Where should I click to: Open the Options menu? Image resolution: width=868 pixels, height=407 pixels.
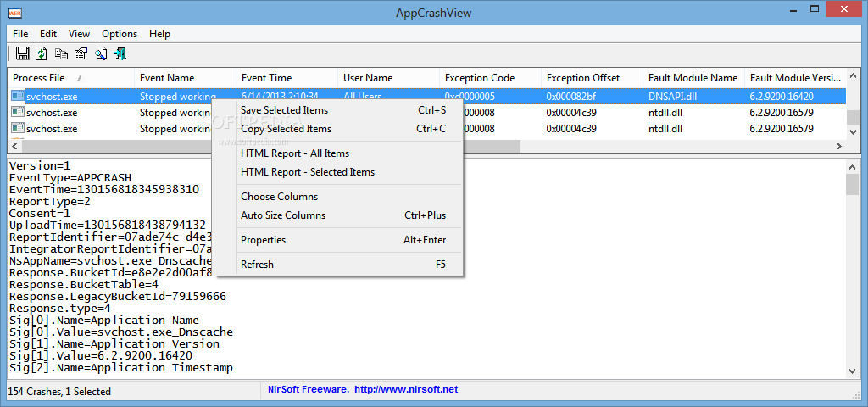120,34
